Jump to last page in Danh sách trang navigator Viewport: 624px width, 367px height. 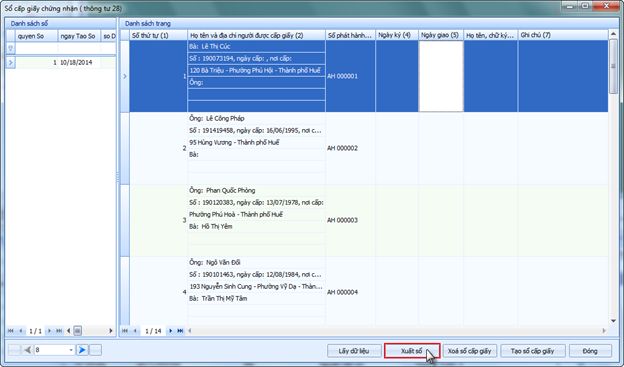180,331
